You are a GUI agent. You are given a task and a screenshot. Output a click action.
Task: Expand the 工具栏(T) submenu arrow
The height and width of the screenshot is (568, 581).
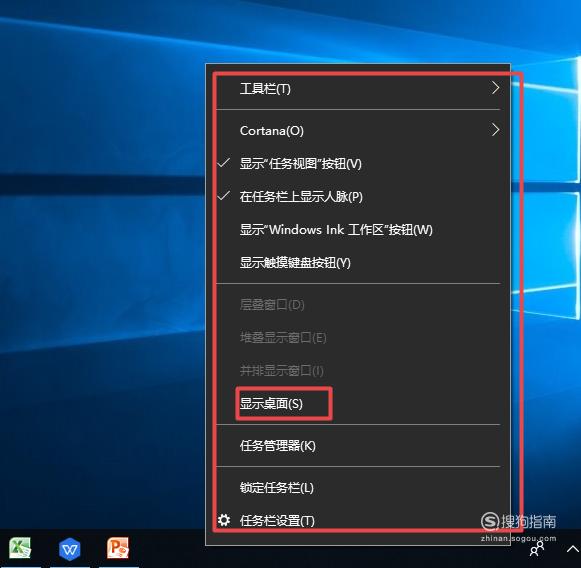click(495, 88)
